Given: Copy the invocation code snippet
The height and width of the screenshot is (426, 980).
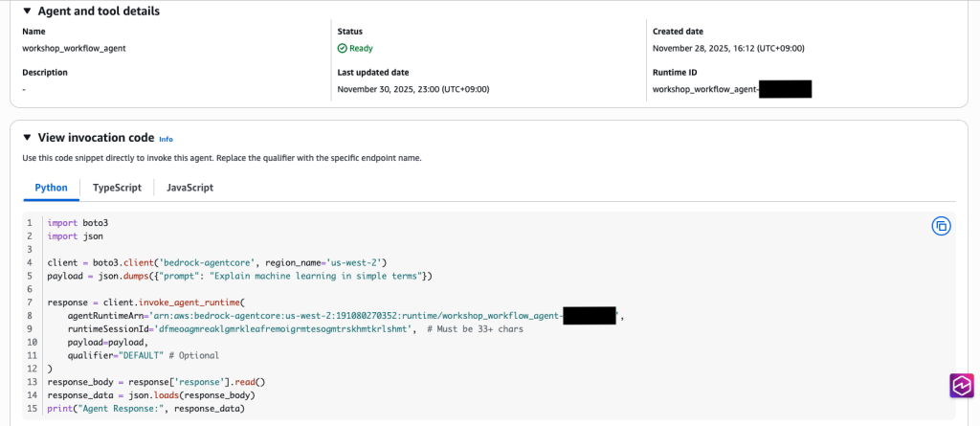Looking at the screenshot, I should (941, 226).
